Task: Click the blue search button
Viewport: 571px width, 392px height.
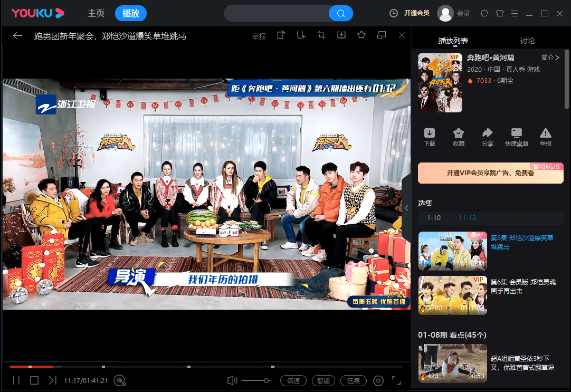Action: click(x=340, y=14)
